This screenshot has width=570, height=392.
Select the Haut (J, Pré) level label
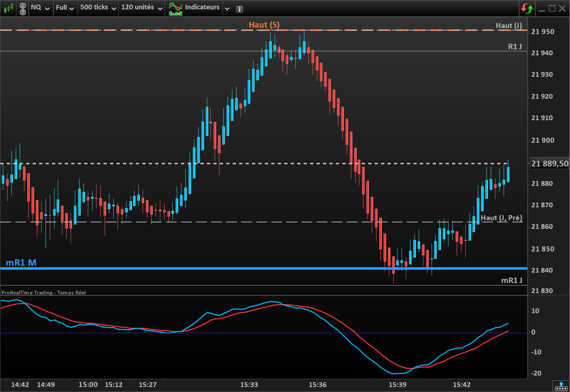pos(501,218)
